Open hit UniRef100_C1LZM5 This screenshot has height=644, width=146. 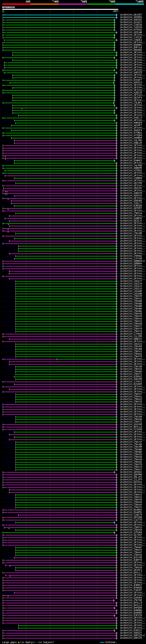(131, 337)
